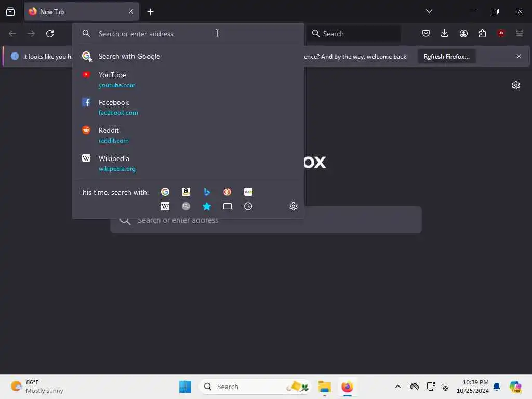Open the Firefox account icon
The image size is (532, 399).
pos(463,33)
